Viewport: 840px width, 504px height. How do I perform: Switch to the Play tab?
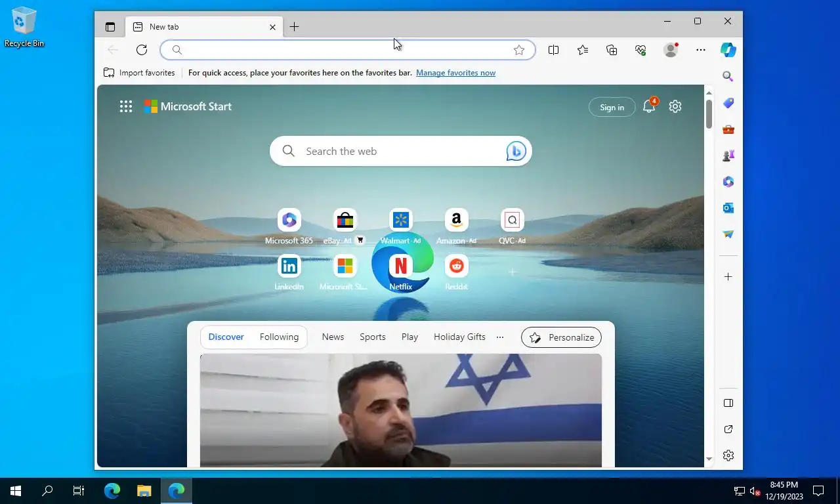409,337
